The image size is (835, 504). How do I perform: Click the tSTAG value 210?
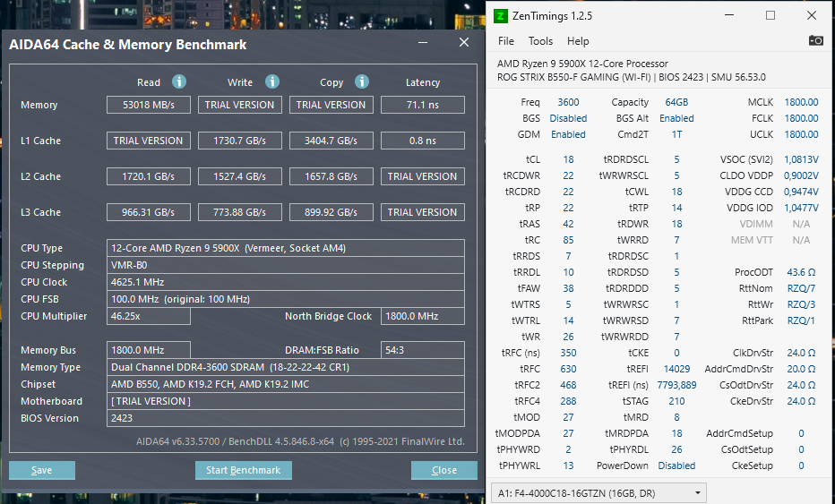(676, 401)
